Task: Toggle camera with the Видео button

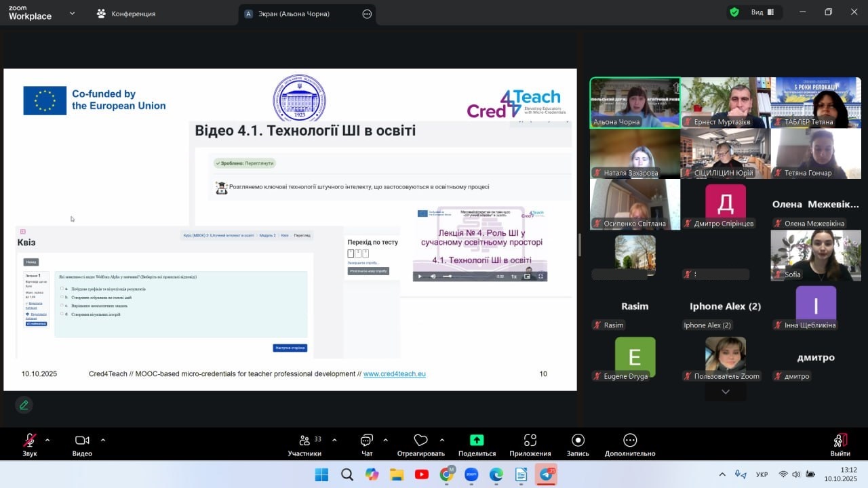Action: (82, 441)
